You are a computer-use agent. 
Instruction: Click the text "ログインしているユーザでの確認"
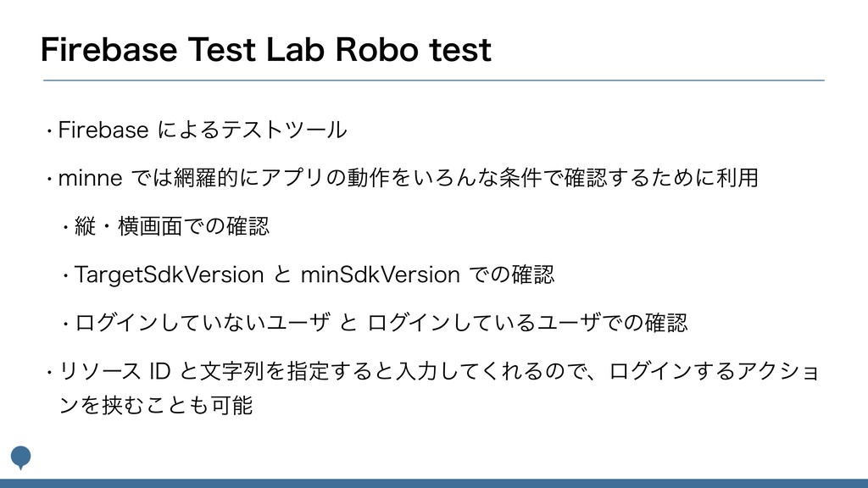[x=524, y=323]
